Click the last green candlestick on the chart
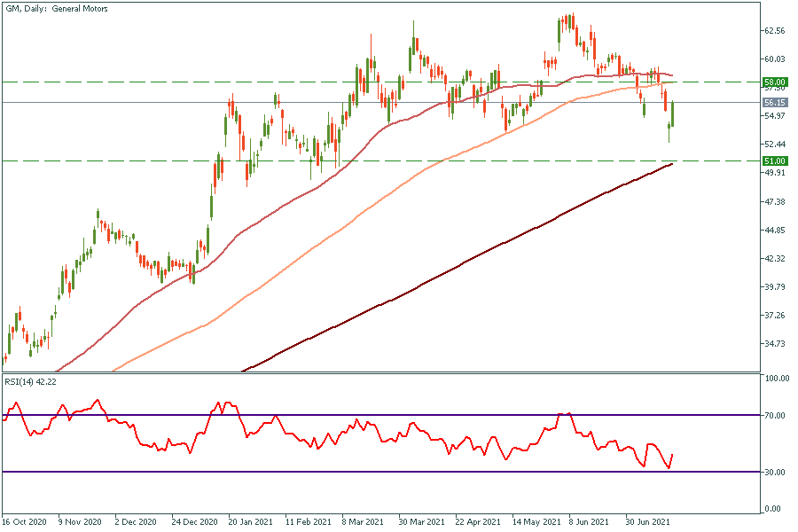 pyautogui.click(x=673, y=113)
